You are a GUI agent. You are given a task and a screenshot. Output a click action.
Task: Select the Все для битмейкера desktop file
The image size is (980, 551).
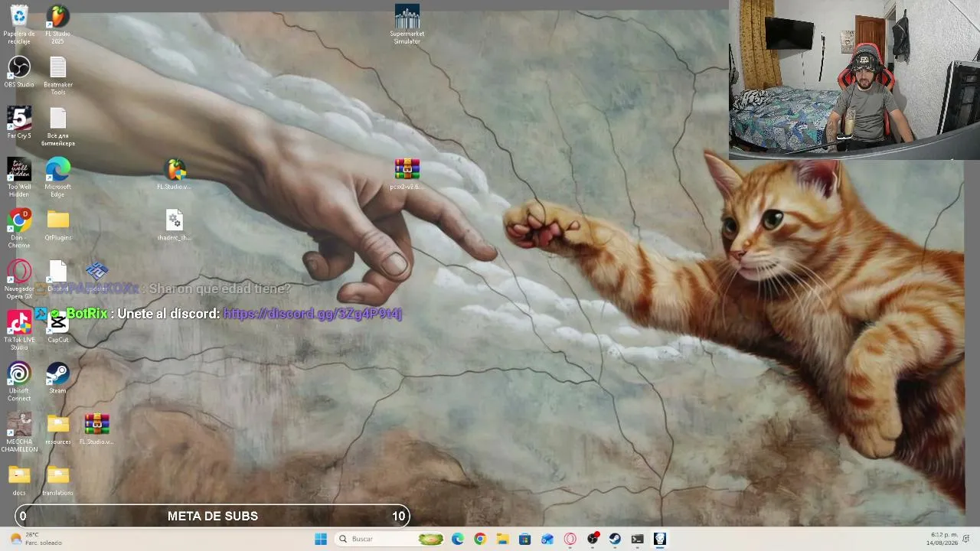pos(58,126)
